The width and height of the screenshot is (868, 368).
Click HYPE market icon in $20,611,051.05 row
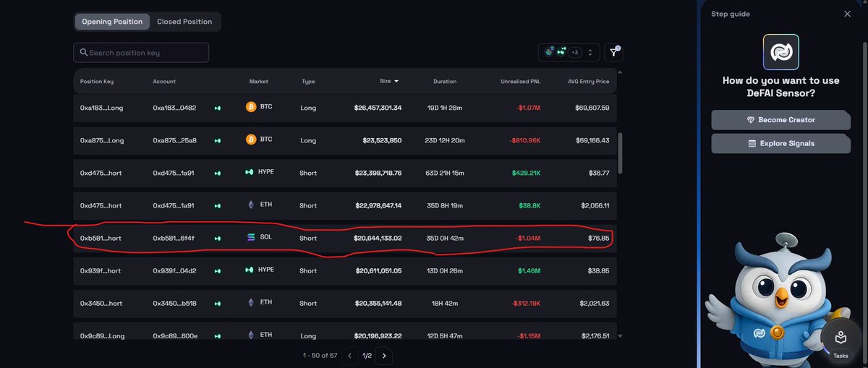(x=250, y=270)
